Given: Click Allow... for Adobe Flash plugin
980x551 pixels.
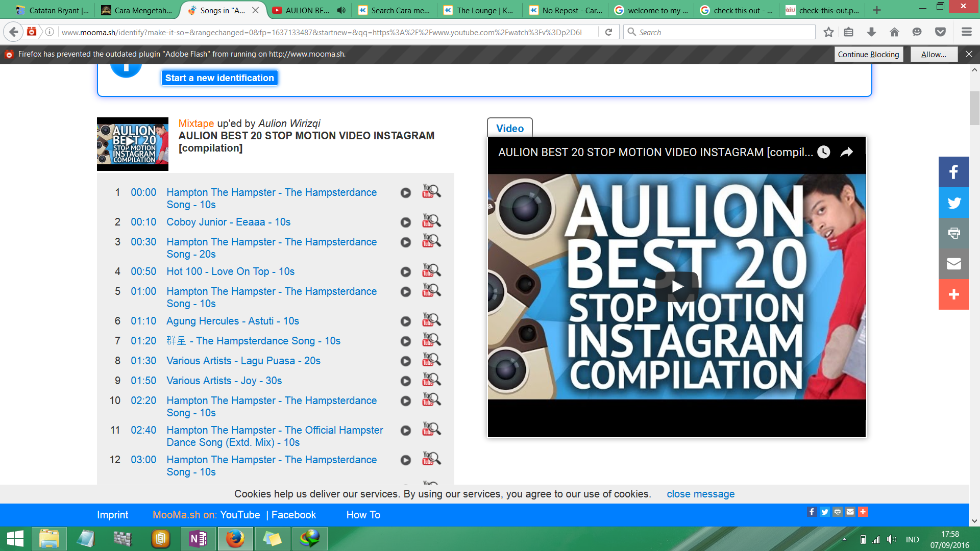Looking at the screenshot, I should pos(934,55).
